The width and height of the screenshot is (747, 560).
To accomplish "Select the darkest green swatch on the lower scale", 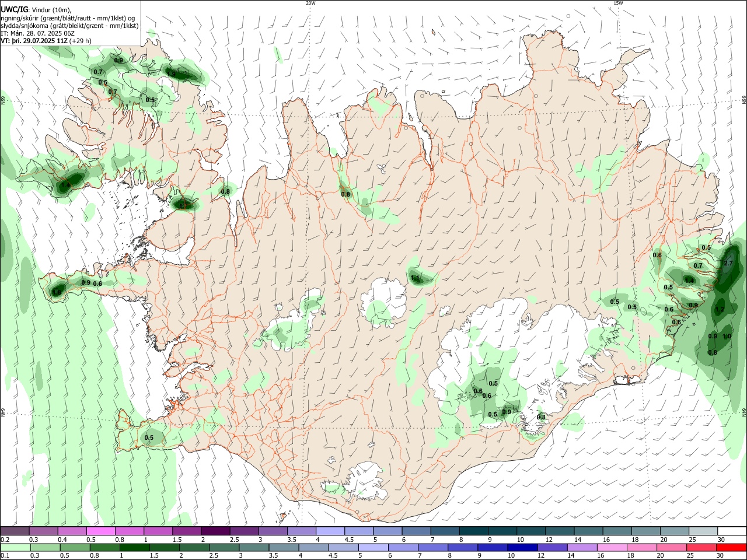I will [135, 548].
